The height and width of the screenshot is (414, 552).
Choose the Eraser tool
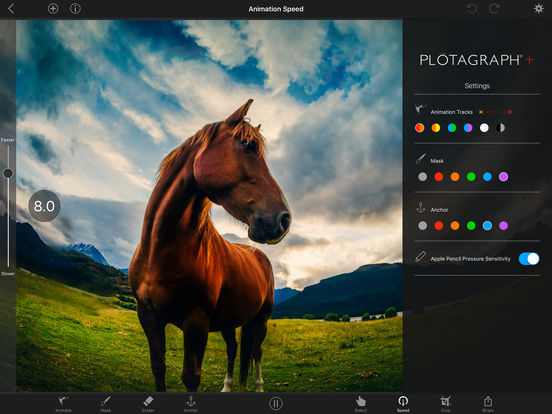pos(148,403)
